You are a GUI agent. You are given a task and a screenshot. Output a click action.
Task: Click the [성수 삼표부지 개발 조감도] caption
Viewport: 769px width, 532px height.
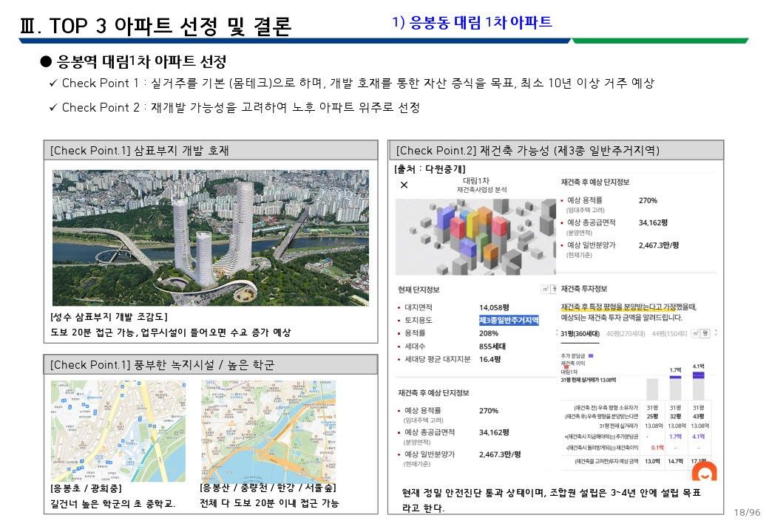click(109, 317)
